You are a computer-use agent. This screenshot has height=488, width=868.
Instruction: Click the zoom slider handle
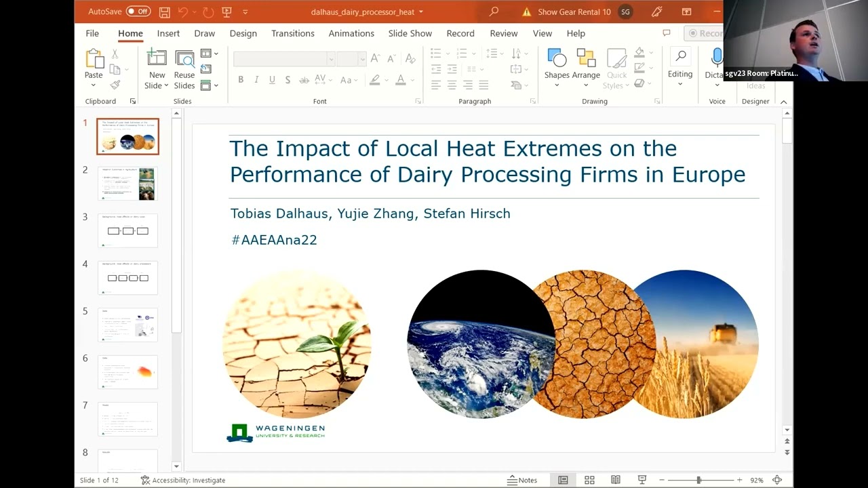[x=698, y=480]
